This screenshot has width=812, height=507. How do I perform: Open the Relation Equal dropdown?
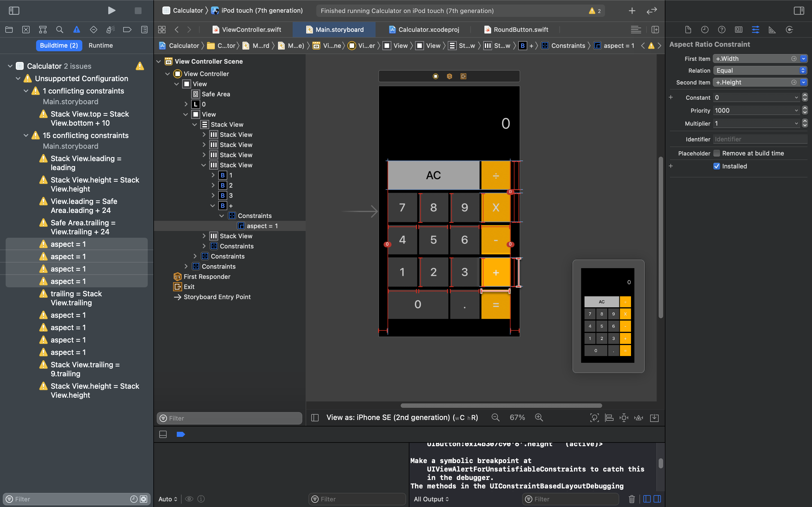(x=760, y=70)
